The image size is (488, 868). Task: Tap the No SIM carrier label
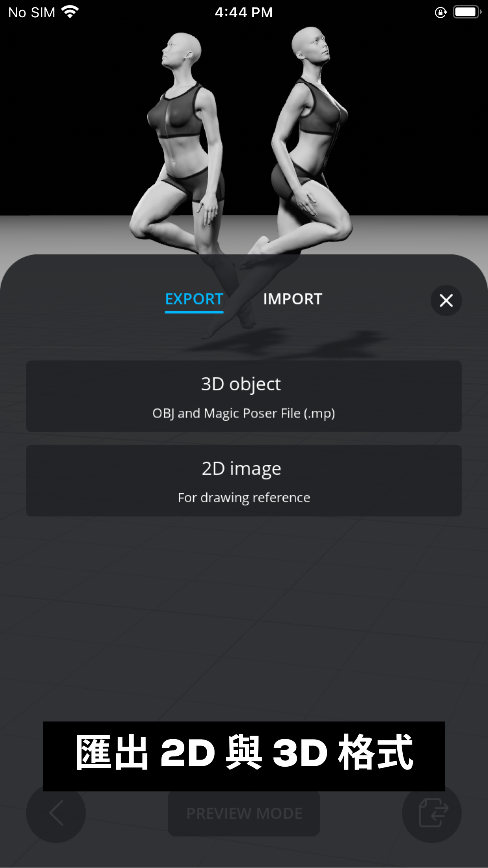point(32,13)
